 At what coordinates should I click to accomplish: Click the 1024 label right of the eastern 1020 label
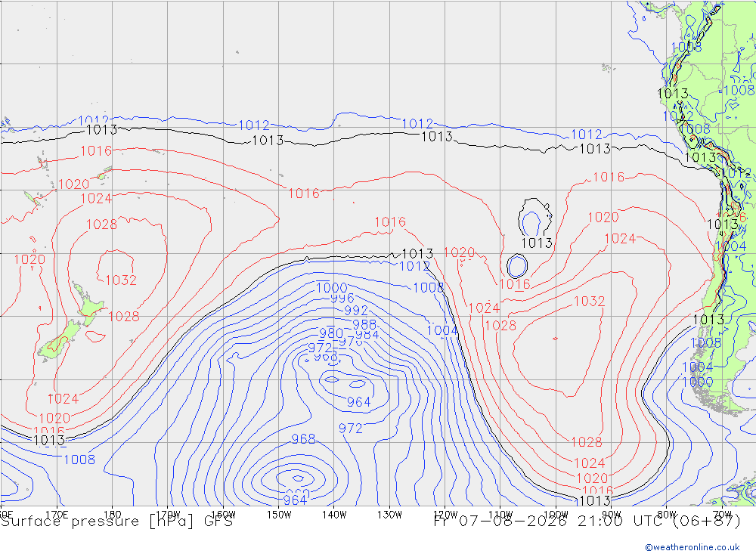620,239
